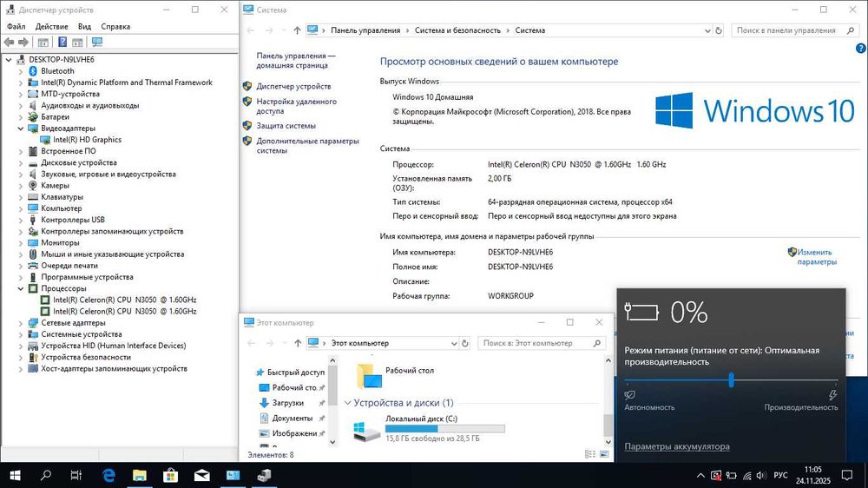Expand the Контроллеры USB category
Viewport: 868px width, 488px height.
[x=21, y=220]
